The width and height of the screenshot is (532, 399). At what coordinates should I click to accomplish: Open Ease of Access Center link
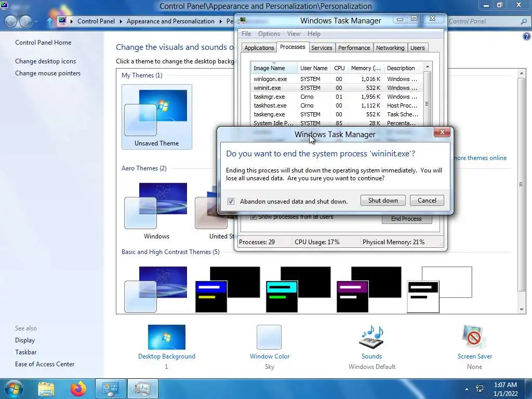[x=45, y=364]
